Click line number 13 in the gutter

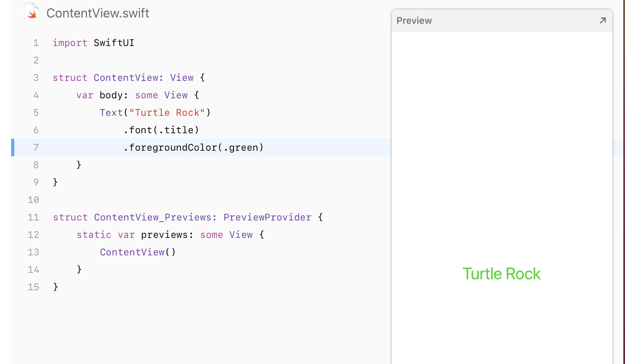click(34, 252)
